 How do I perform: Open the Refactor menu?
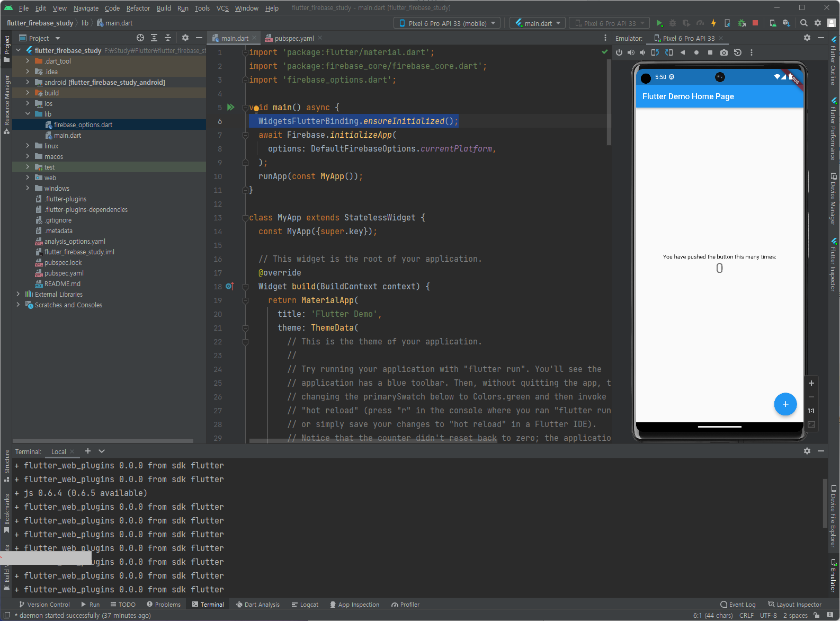click(138, 8)
